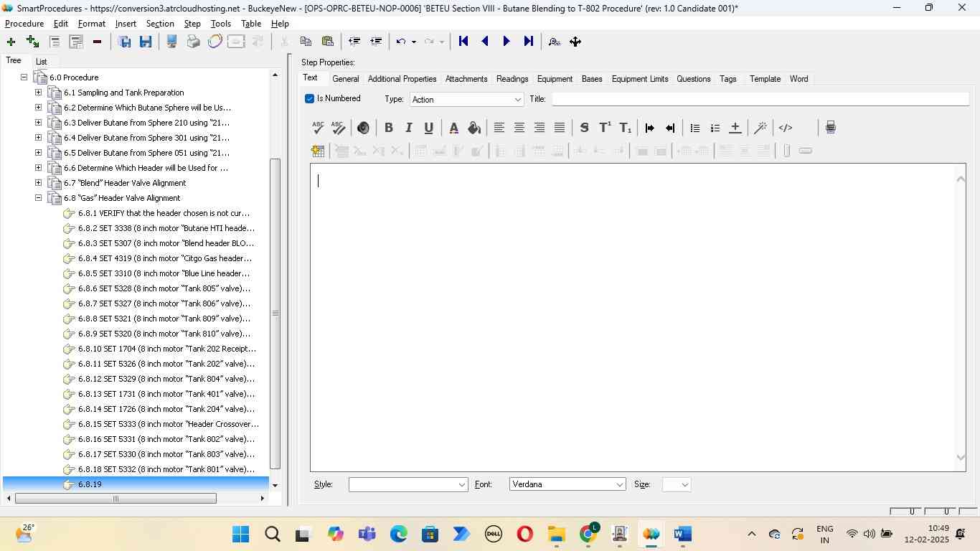Open the Questions tab
The image size is (980, 551).
(694, 79)
